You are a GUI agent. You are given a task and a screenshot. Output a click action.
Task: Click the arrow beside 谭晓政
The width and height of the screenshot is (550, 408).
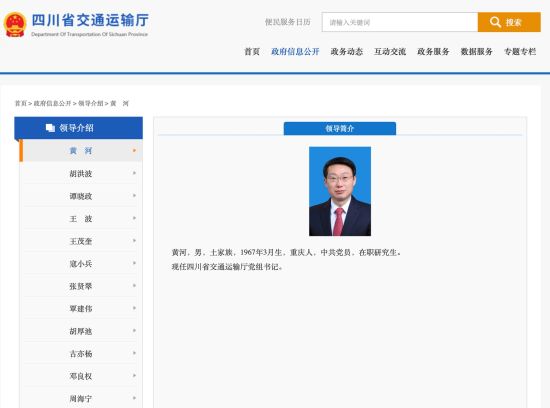tap(134, 195)
